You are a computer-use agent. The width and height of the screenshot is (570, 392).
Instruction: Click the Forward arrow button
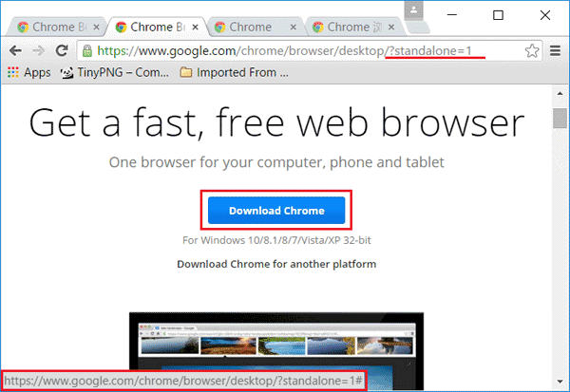[x=38, y=51]
